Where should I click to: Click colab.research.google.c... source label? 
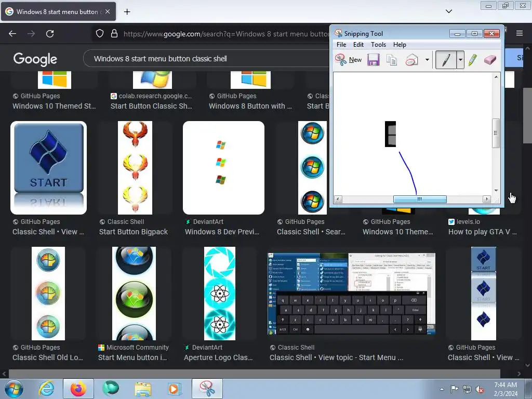155,96
